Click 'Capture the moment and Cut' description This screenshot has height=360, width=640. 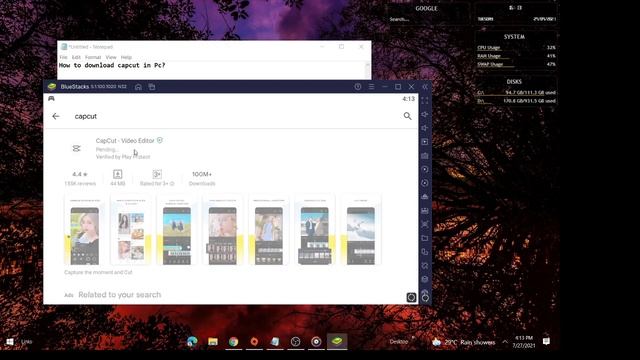(98, 272)
